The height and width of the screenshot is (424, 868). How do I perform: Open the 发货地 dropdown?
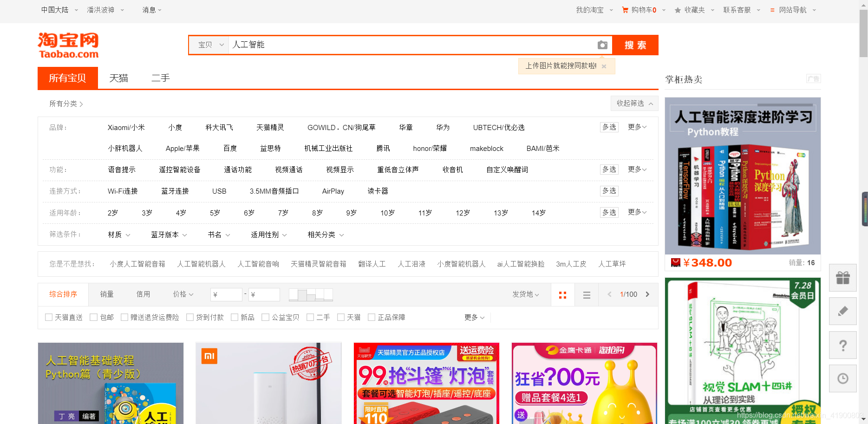526,294
